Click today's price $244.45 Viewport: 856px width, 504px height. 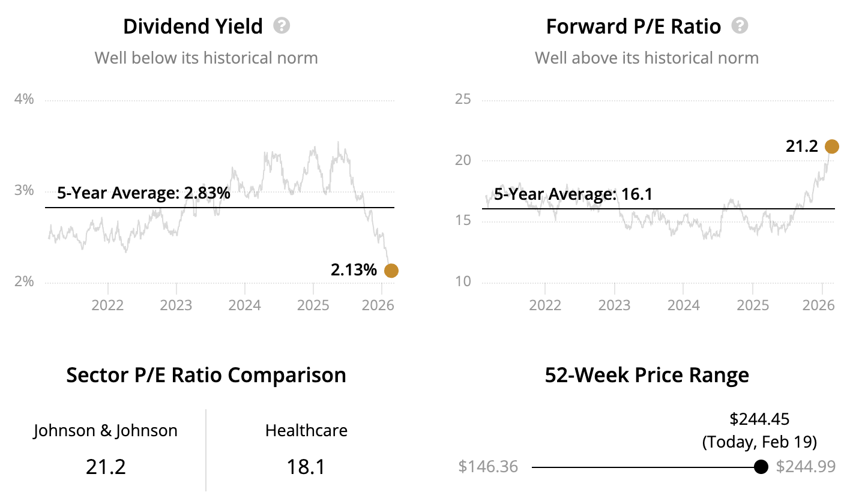pyautogui.click(x=759, y=419)
